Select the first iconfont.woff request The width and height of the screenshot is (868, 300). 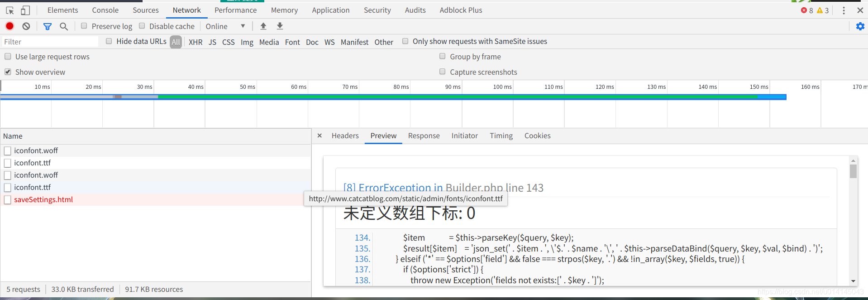[x=155, y=150]
